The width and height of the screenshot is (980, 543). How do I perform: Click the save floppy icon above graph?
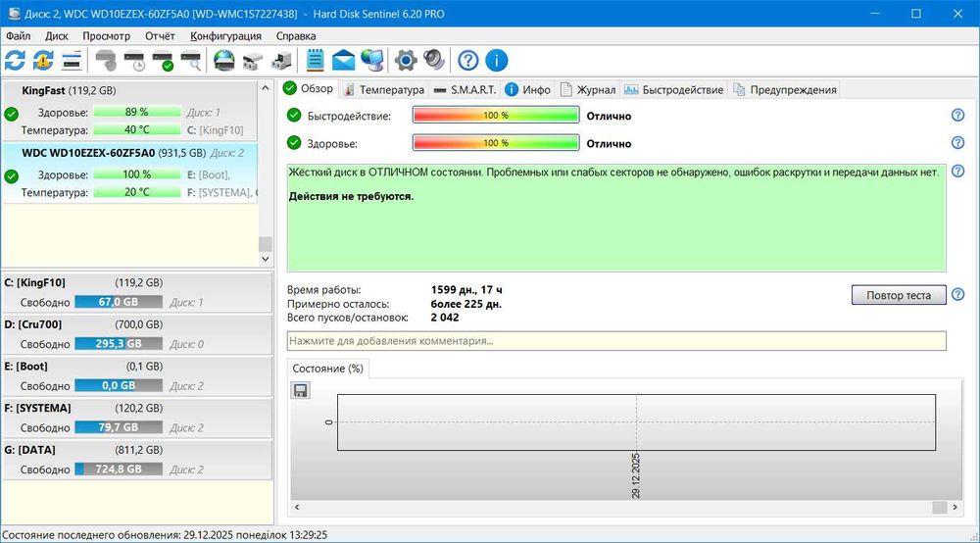[x=301, y=390]
